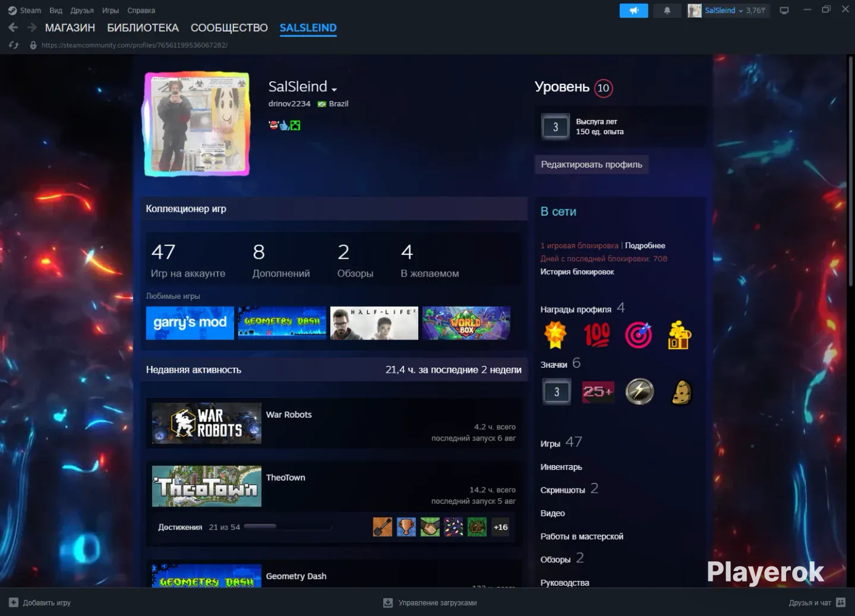
Task: Open notifications bell
Action: (667, 10)
